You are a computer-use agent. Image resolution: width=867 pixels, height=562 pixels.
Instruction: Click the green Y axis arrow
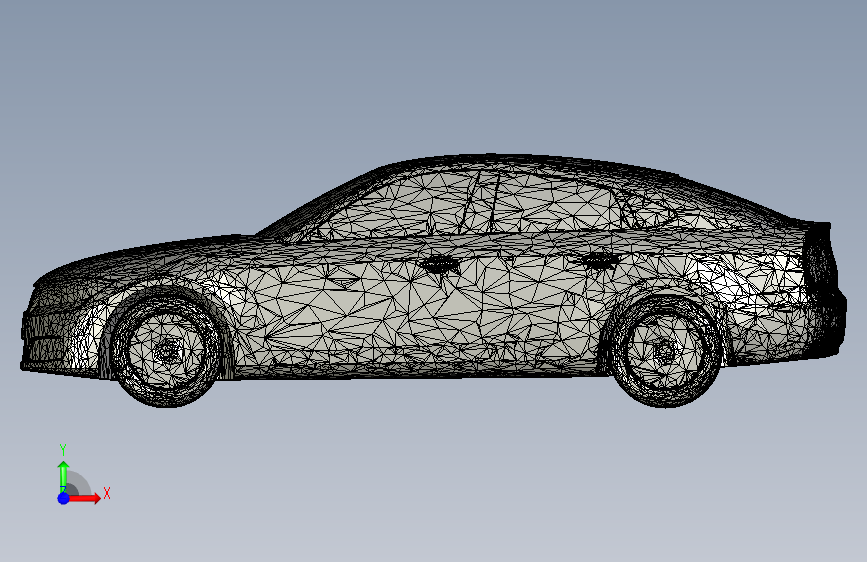pos(63,476)
